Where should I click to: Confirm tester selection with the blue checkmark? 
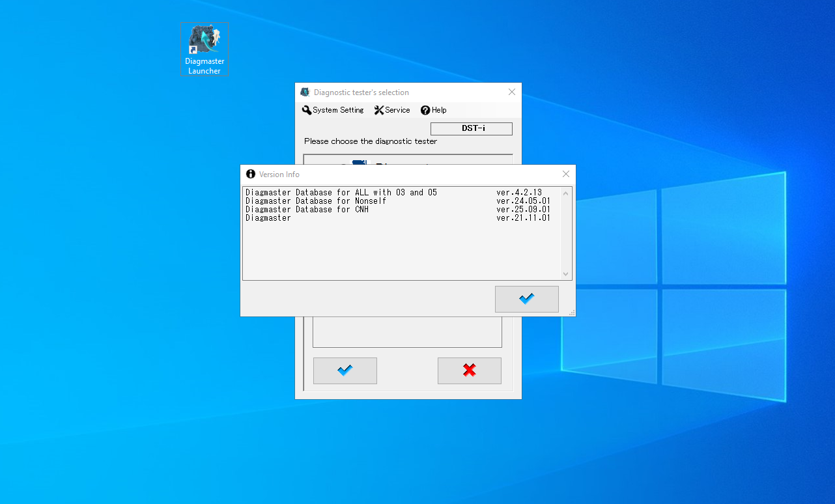coord(345,371)
